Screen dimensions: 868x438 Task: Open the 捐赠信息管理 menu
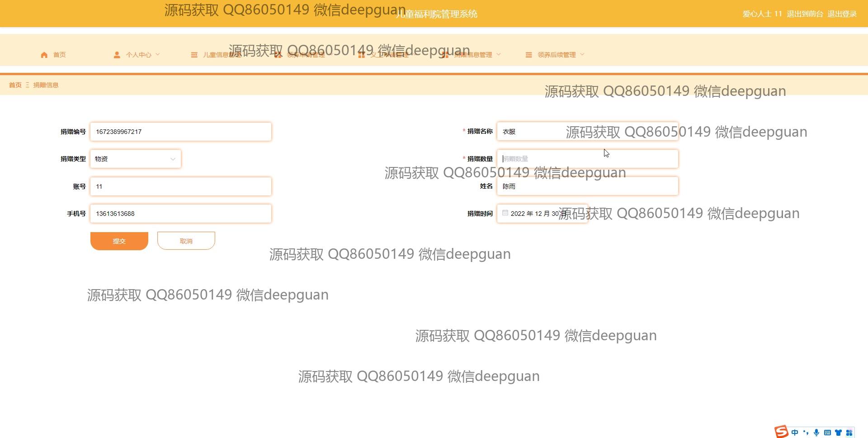click(x=473, y=55)
